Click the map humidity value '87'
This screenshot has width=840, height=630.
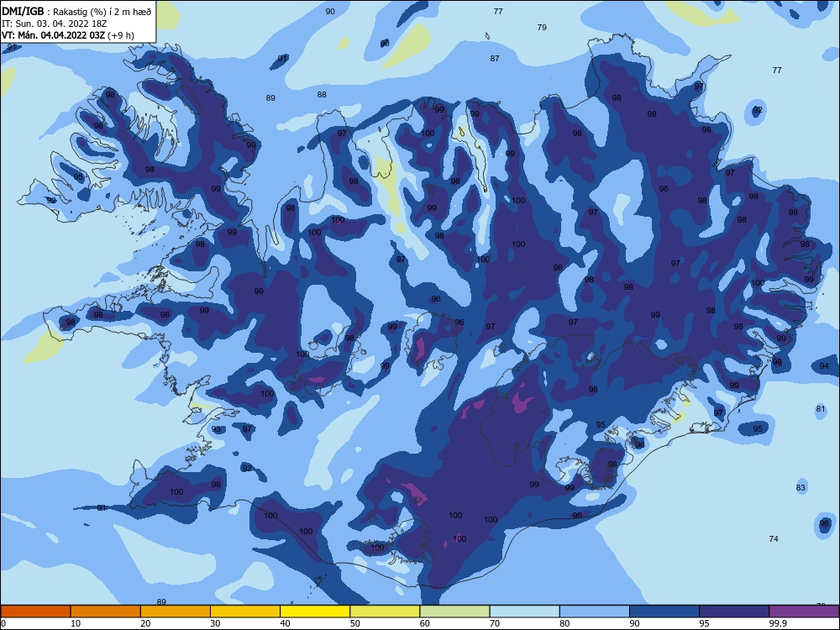coord(495,59)
